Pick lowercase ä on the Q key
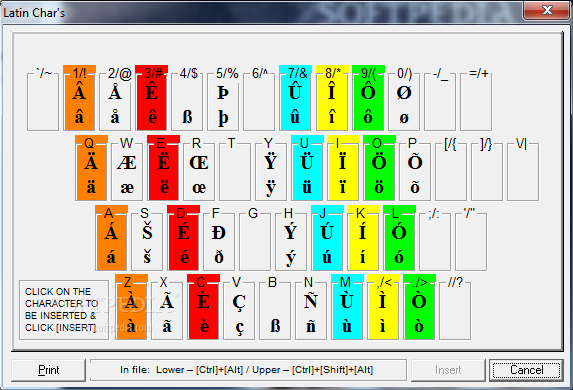 point(91,187)
